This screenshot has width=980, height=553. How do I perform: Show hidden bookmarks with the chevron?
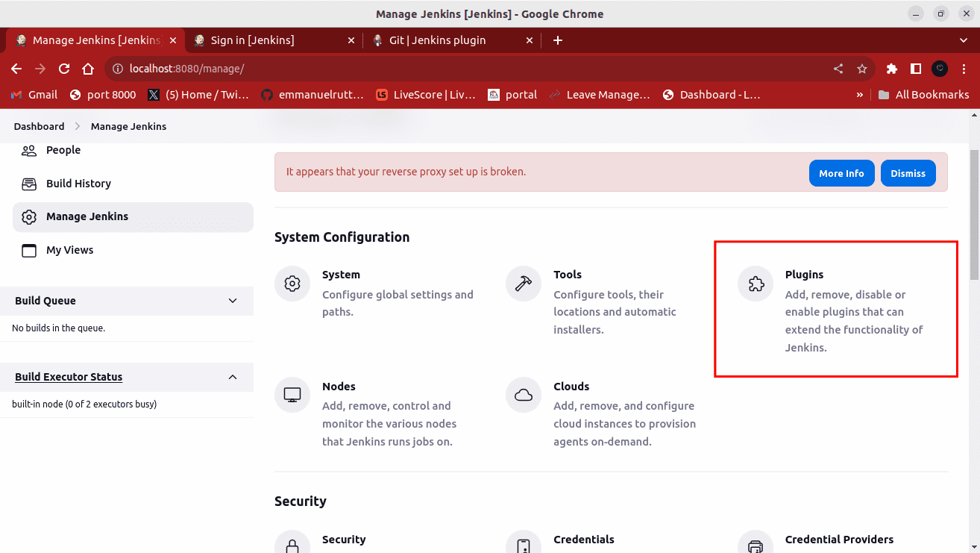tap(860, 95)
